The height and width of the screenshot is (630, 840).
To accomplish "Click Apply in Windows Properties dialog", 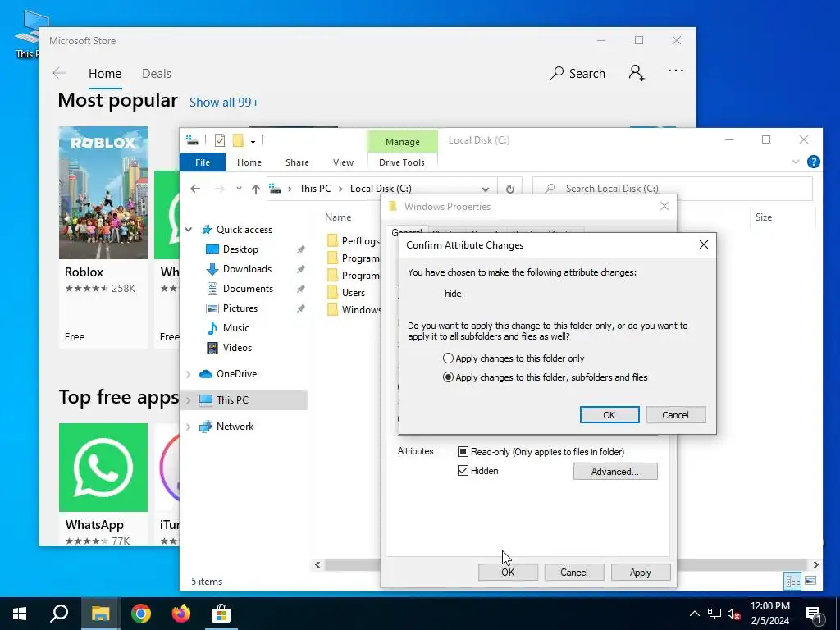I will (640, 572).
